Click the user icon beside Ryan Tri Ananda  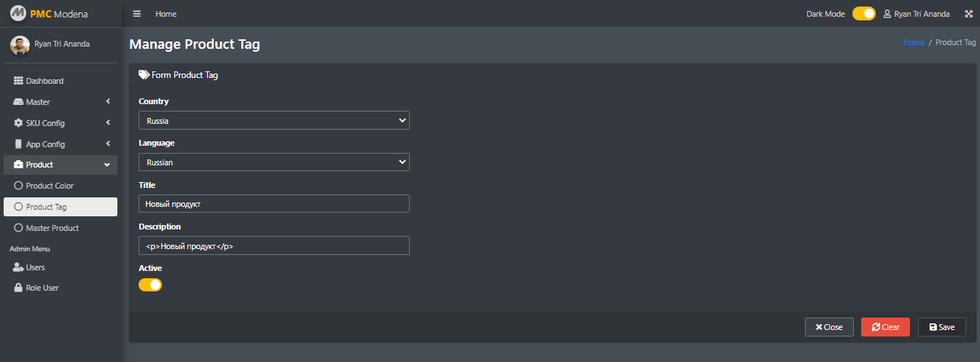point(887,14)
